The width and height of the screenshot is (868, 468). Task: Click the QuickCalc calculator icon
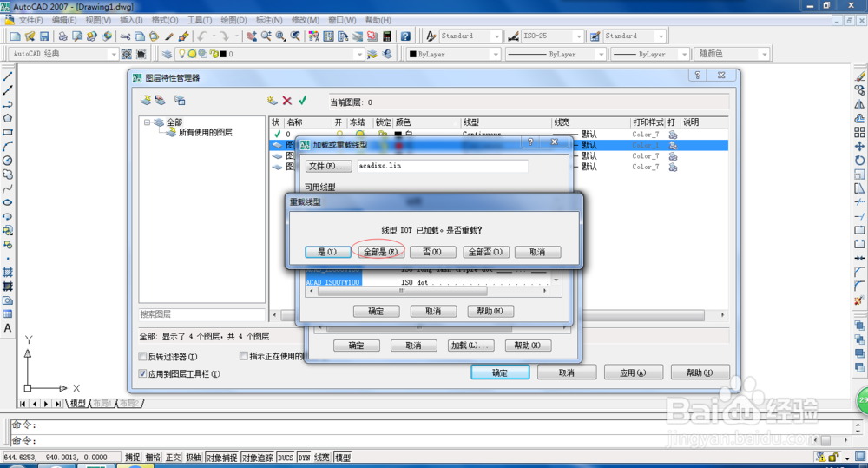point(387,36)
